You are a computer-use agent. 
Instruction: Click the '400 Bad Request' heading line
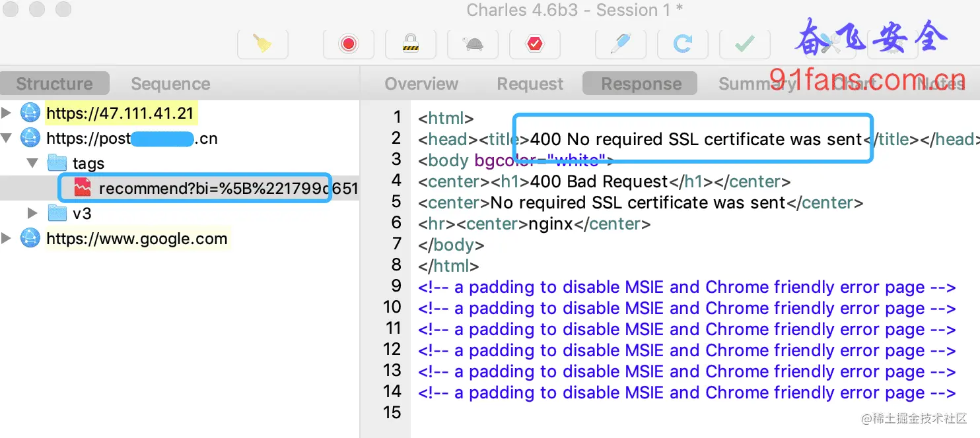604,181
